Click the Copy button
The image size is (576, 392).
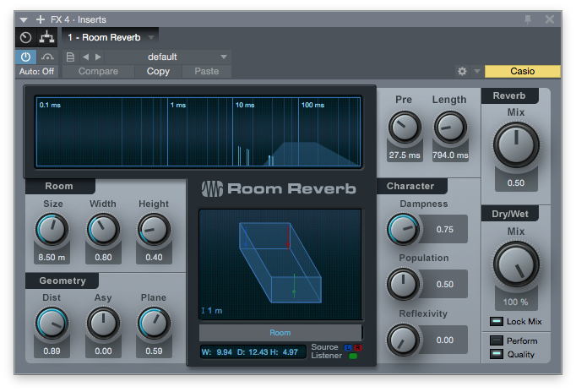158,72
